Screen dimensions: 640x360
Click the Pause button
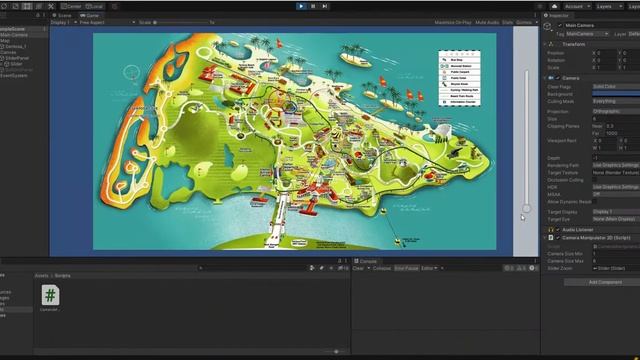[x=313, y=6]
